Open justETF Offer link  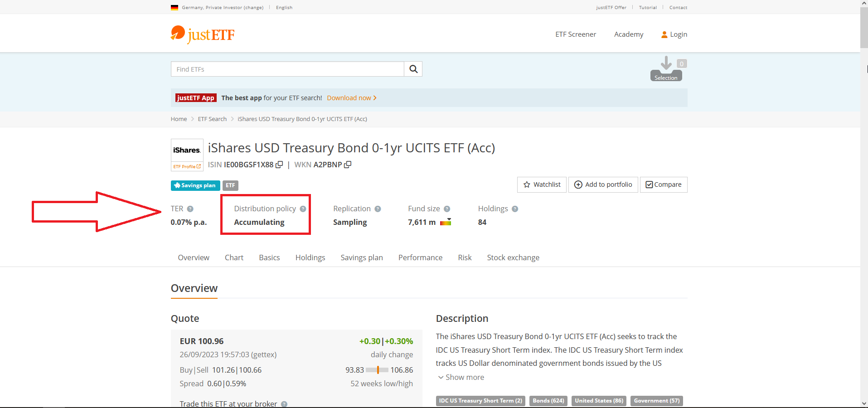[x=611, y=7]
